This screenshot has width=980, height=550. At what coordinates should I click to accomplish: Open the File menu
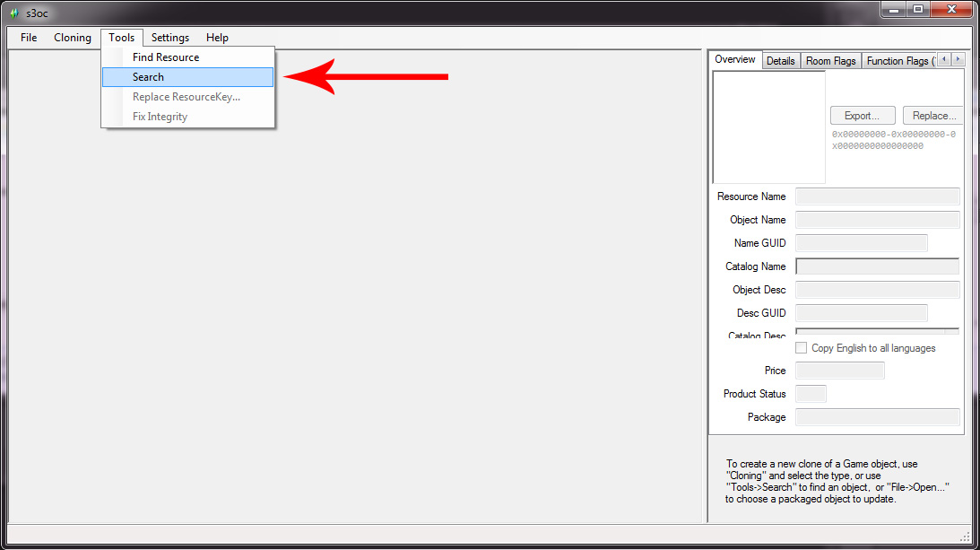pos(29,38)
